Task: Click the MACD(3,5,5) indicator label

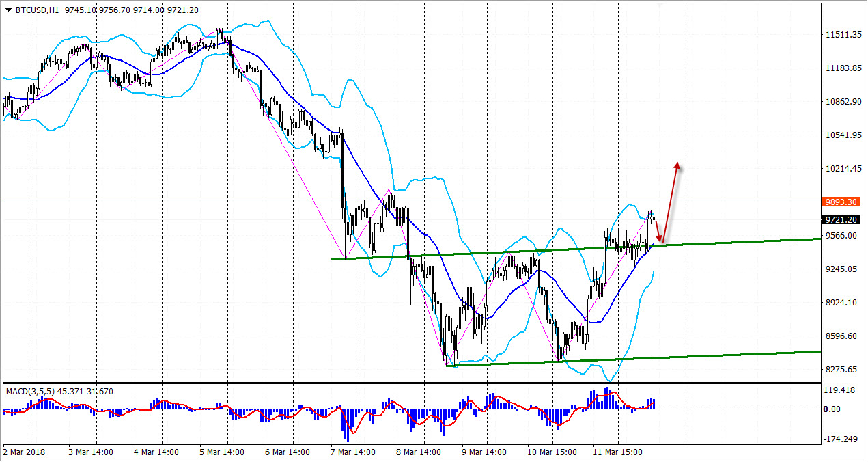Action: point(31,392)
